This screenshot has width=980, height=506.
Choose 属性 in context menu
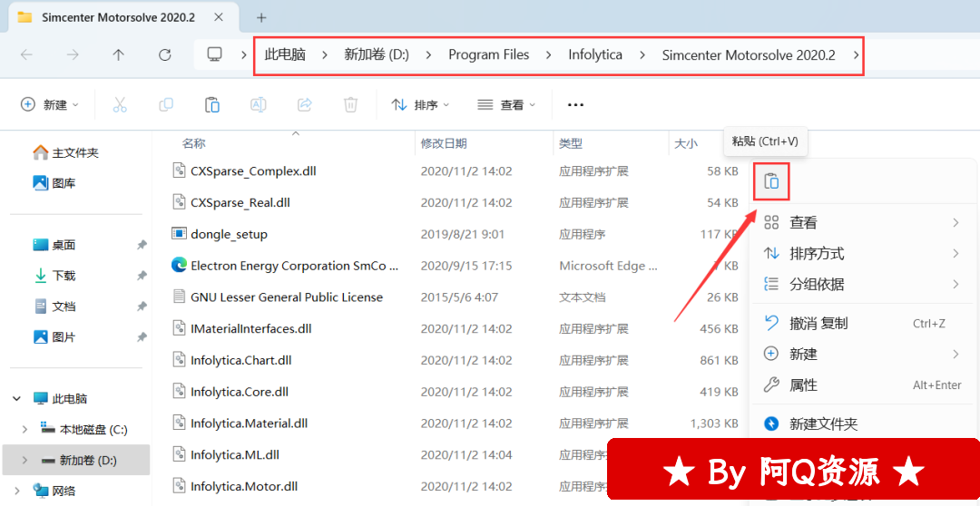click(x=865, y=384)
